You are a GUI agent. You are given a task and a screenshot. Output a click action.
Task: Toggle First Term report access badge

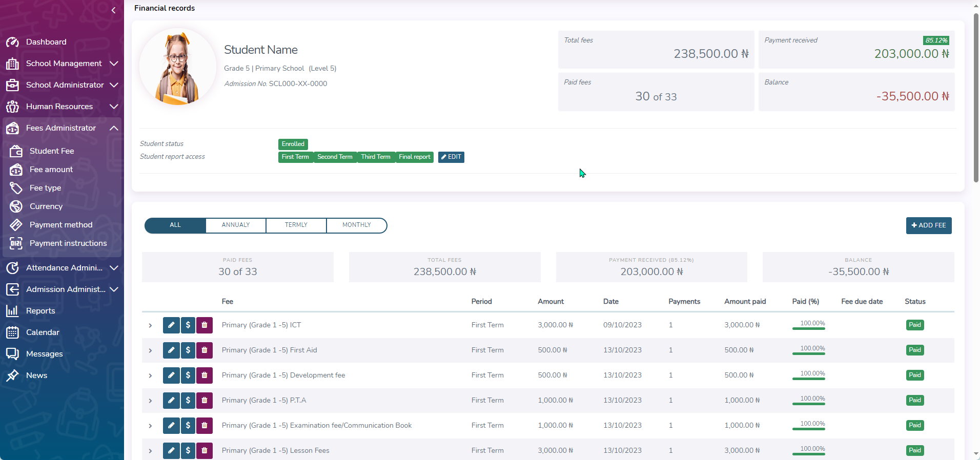coord(295,157)
